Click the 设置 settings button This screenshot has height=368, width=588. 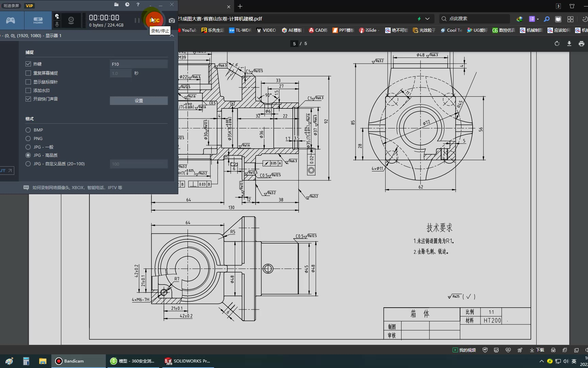(138, 101)
